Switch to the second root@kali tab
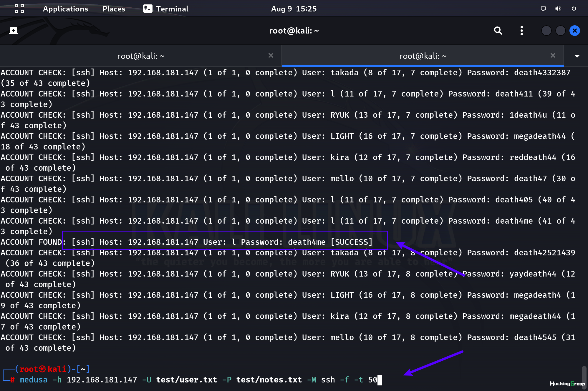588x391 pixels. 423,56
